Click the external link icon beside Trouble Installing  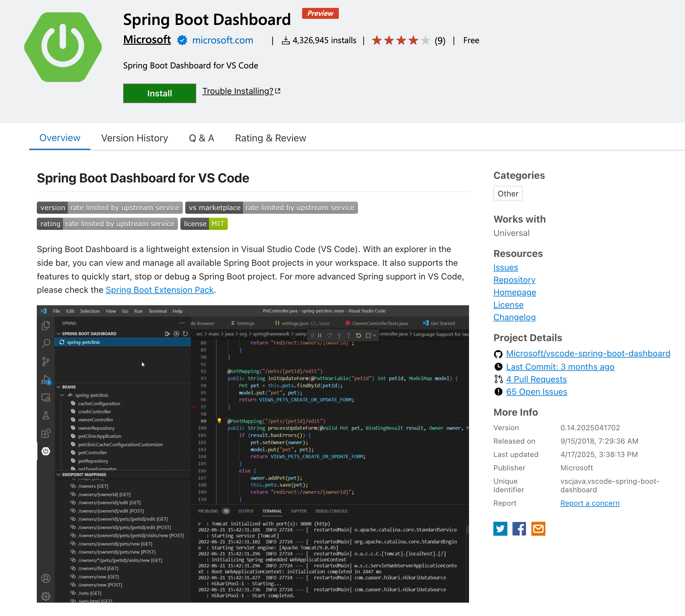pyautogui.click(x=278, y=91)
